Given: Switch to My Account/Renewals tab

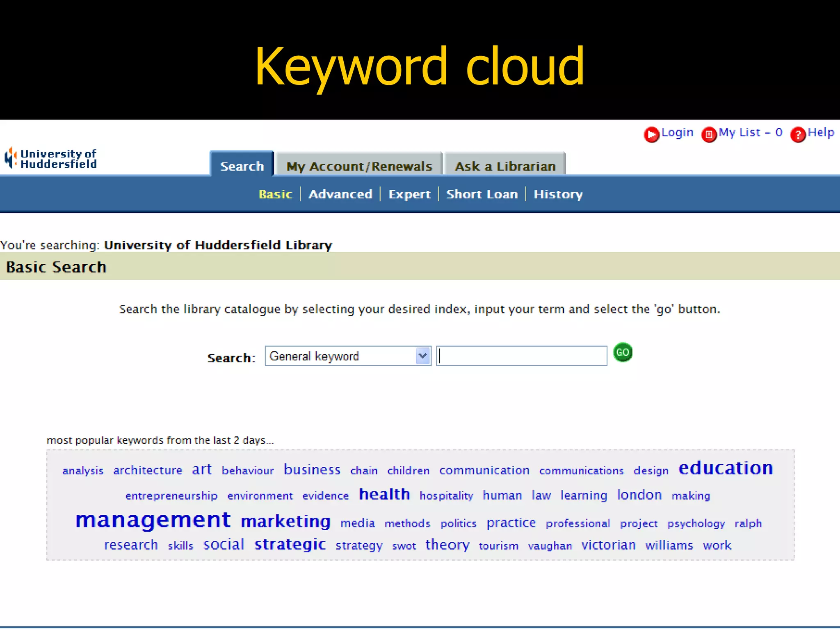Looking at the screenshot, I should pos(359,166).
